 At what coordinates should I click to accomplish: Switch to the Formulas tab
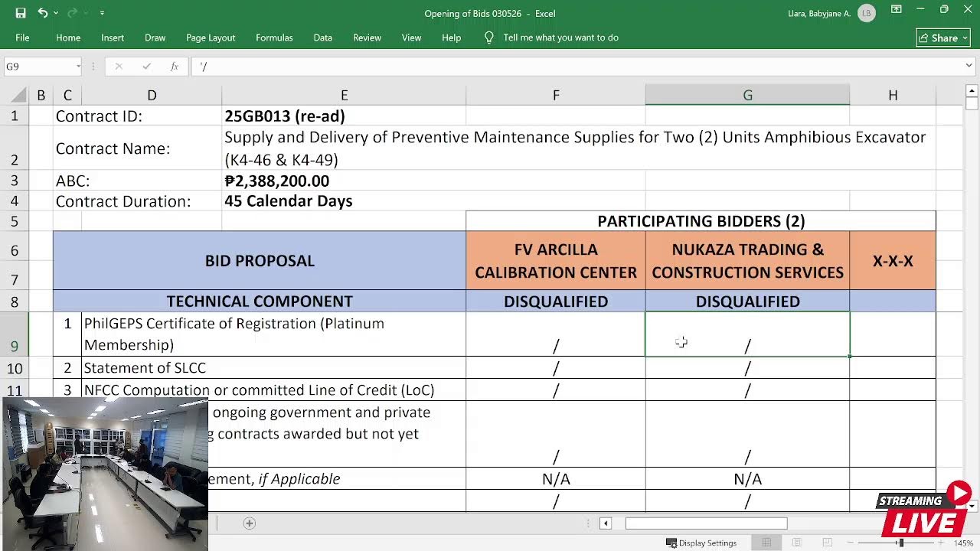[x=274, y=37]
